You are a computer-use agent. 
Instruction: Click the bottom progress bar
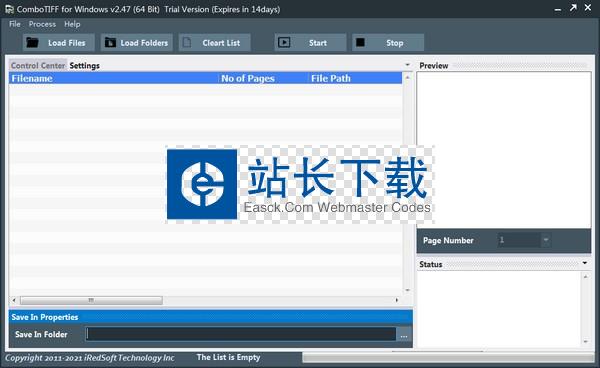click(448, 358)
